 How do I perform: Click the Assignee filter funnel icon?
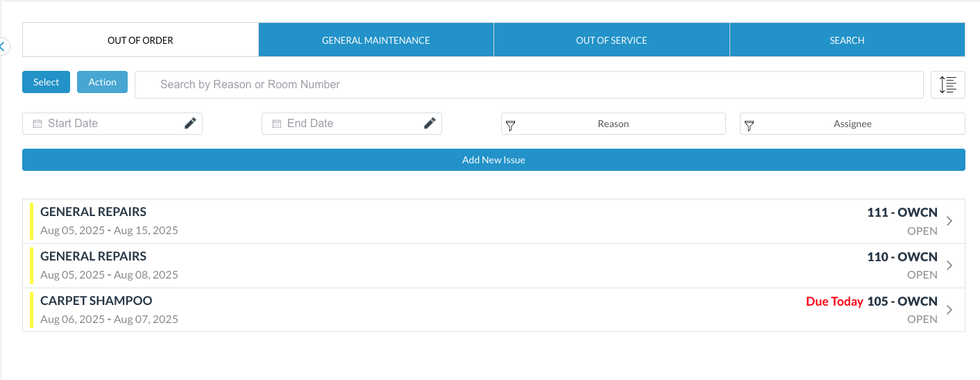(x=749, y=125)
